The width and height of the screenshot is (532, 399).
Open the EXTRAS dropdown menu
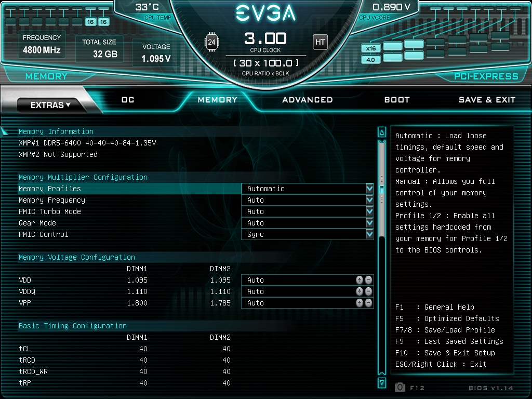pos(50,105)
